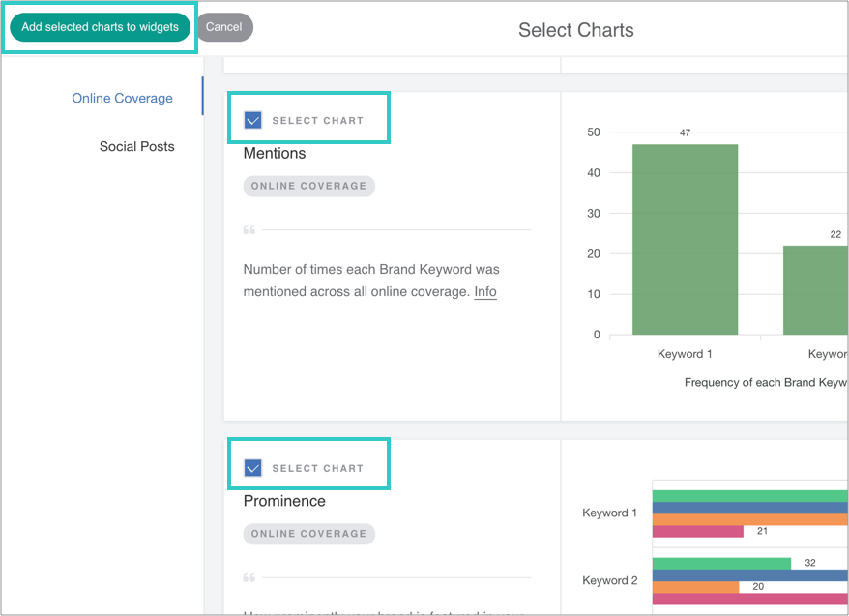Screen dimensions: 849x616
Task: Toggle Select Chart checkbox for Prominence
Action: [x=253, y=469]
